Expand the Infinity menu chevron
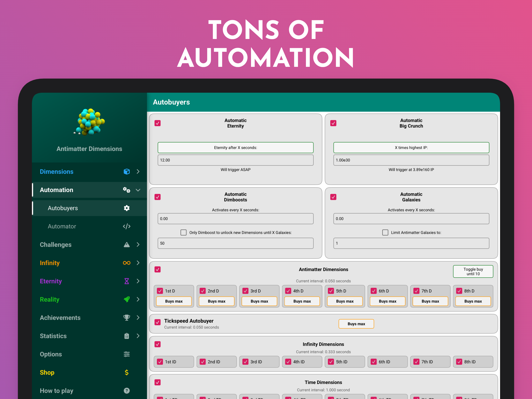This screenshot has width=532, height=399. pyautogui.click(x=138, y=263)
